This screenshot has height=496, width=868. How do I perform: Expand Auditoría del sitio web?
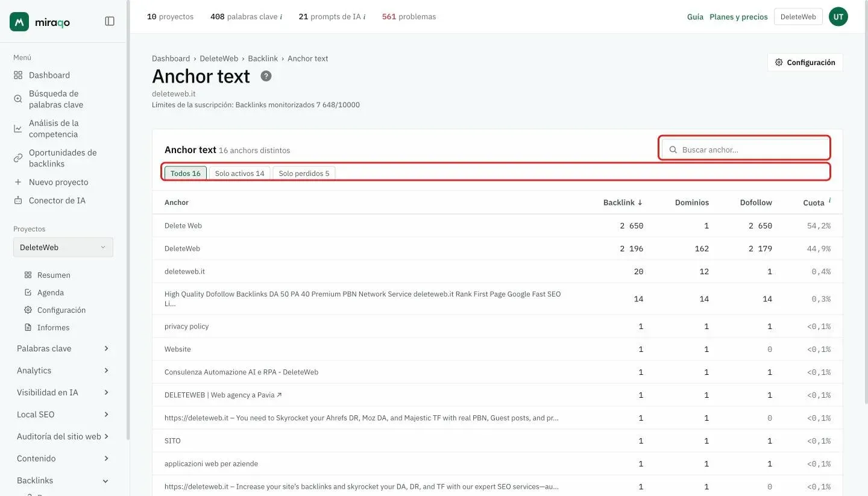(x=63, y=436)
